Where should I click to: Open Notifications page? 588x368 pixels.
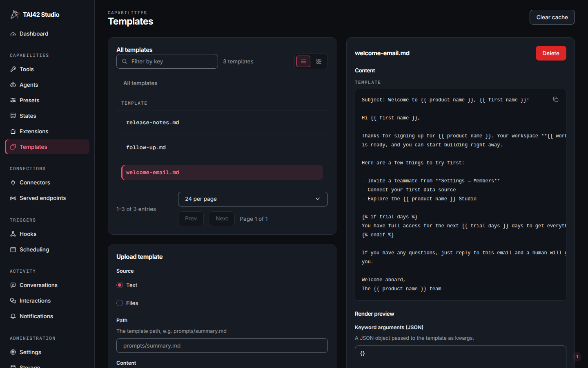point(47,316)
